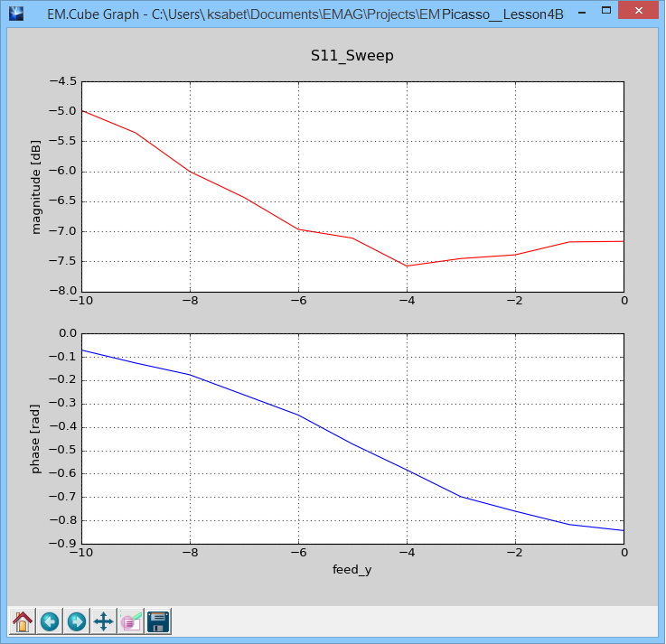Image resolution: width=666 pixels, height=644 pixels.
Task: Click the phase [rad] y-axis label
Action: [x=37, y=439]
